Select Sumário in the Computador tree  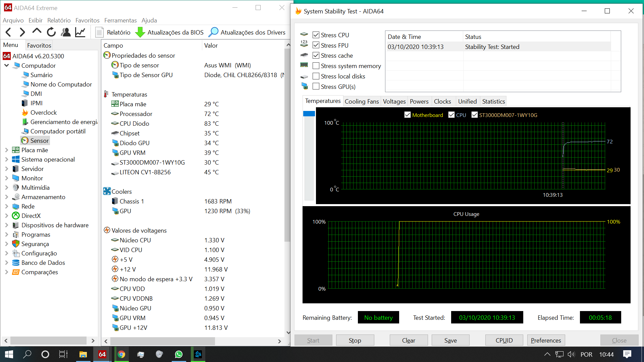[37, 75]
